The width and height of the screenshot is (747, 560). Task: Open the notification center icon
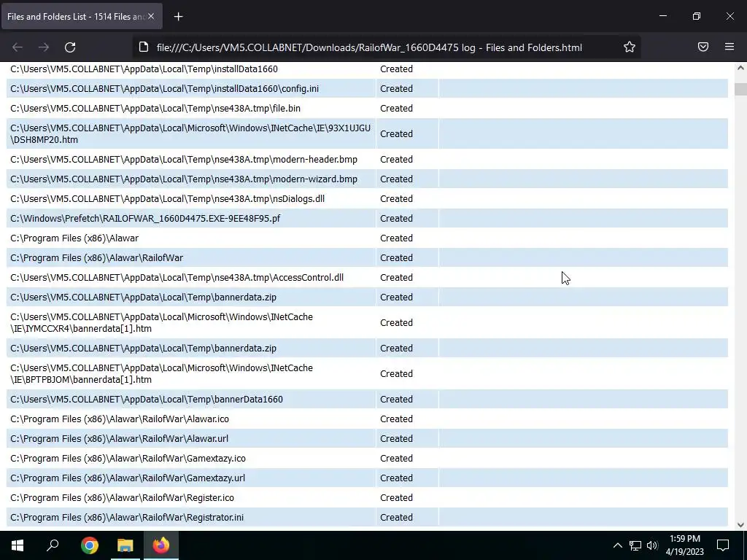coord(723,545)
